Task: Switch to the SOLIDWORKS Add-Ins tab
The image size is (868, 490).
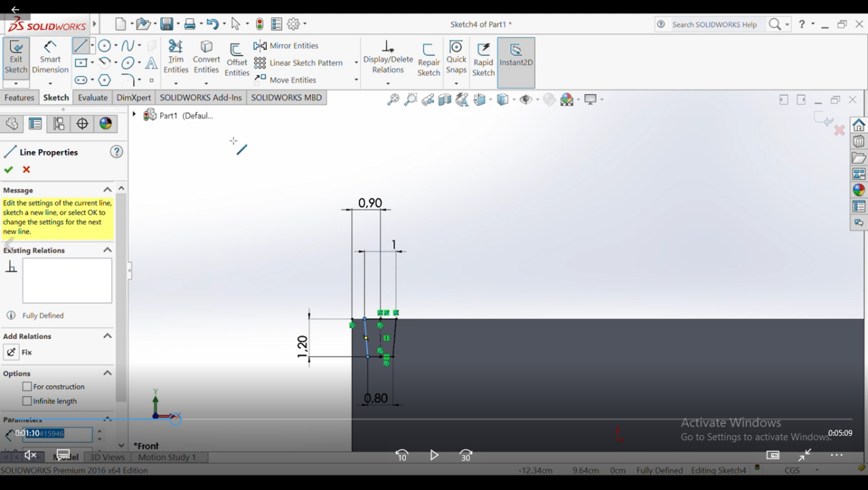Action: (x=201, y=98)
